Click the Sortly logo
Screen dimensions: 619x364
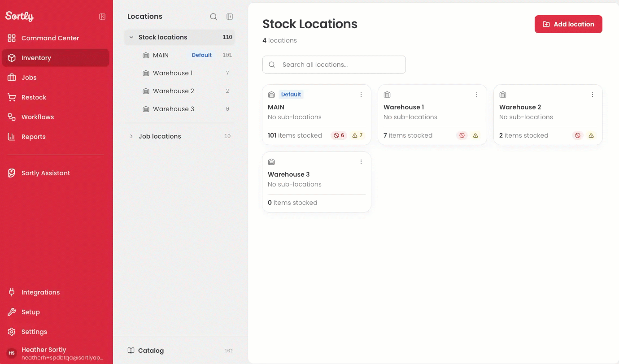click(x=19, y=16)
